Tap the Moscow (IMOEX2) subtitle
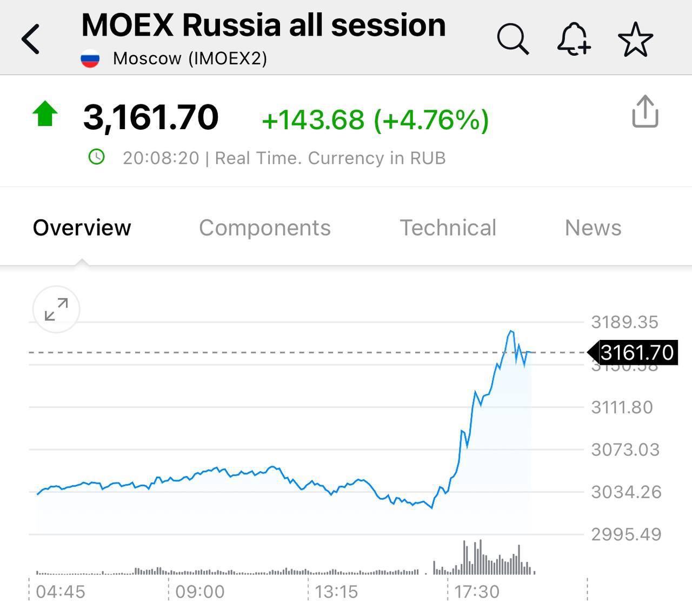Image resolution: width=692 pixels, height=616 pixels. 190,58
